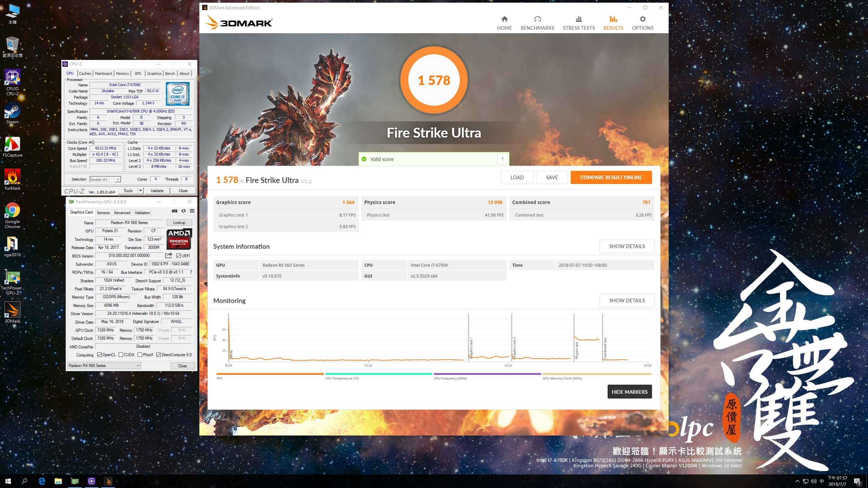Open Action Center notifications
868x488 pixels.
tap(857, 481)
